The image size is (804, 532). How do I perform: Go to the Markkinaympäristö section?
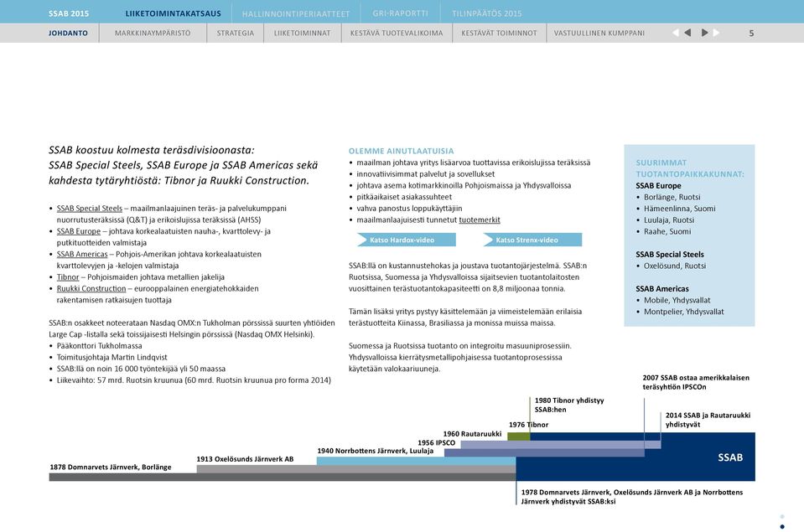(x=153, y=33)
